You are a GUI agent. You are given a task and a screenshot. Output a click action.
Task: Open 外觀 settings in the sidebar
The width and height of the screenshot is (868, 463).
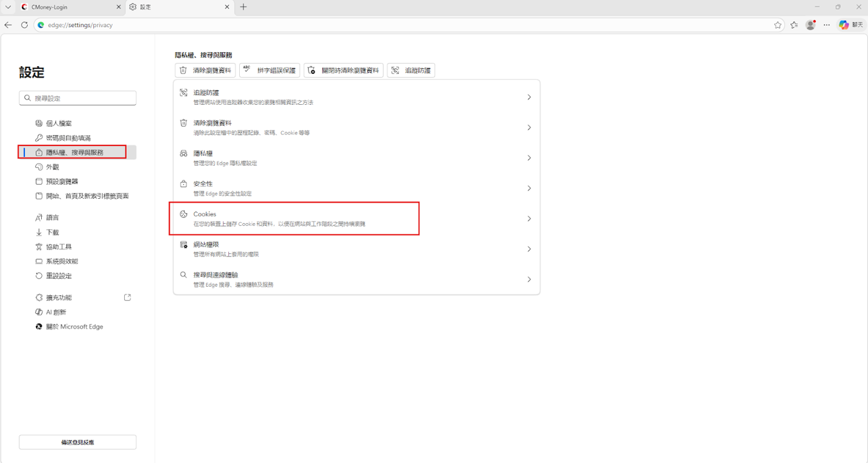[x=77, y=167]
